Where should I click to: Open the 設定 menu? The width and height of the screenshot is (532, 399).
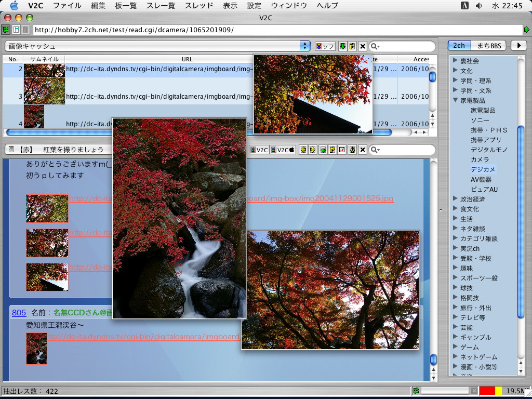[254, 5]
